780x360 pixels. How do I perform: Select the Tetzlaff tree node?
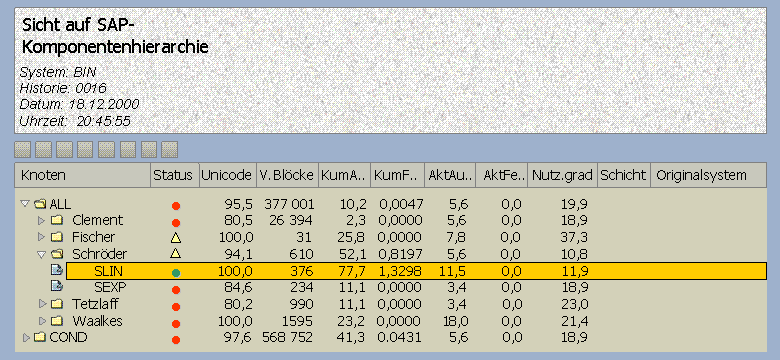[x=95, y=303]
